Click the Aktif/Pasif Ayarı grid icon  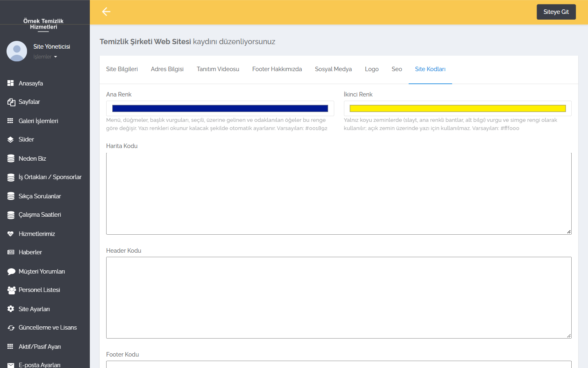11,346
